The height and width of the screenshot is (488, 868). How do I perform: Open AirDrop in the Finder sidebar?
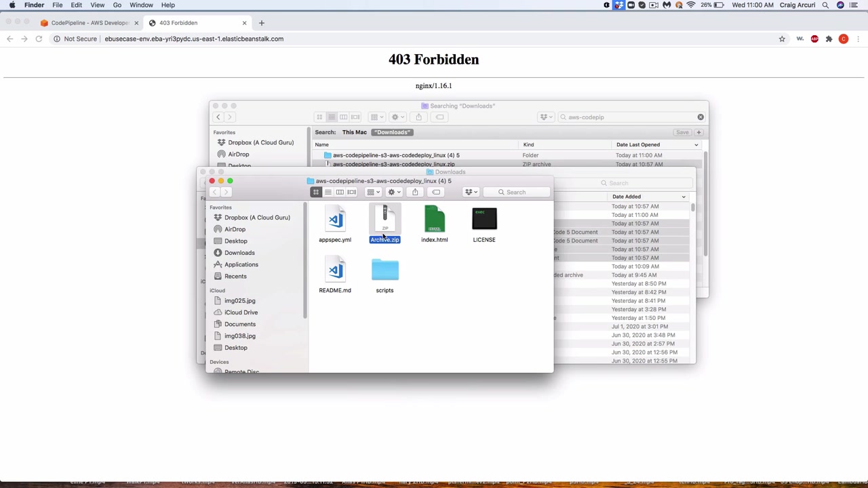pos(235,229)
